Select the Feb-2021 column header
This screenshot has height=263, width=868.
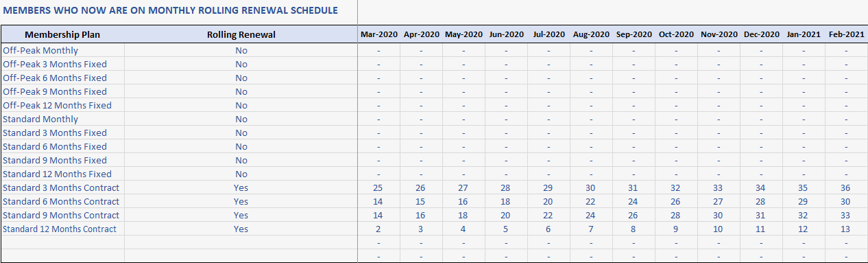click(846, 34)
